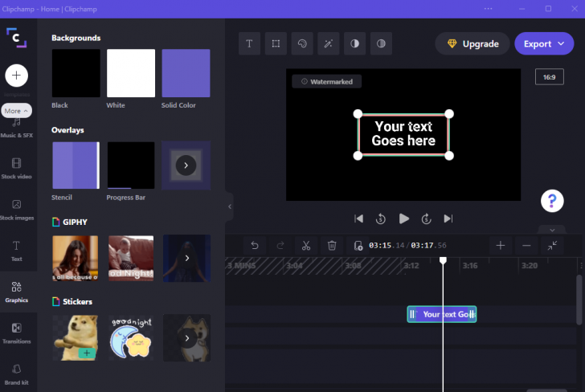
Task: Play the video preview
Action: point(404,218)
